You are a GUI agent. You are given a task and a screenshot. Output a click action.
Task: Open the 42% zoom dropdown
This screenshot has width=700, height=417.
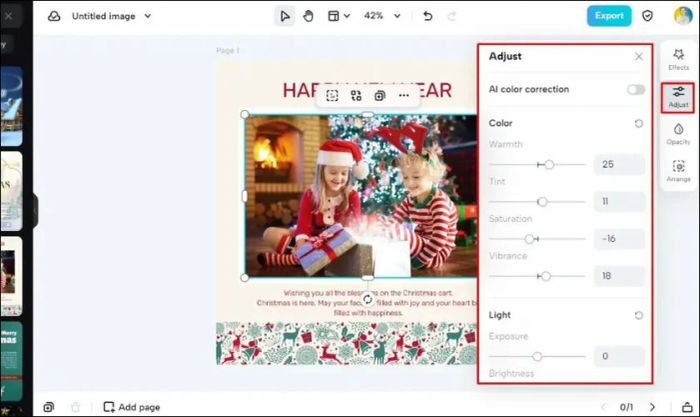pos(382,16)
